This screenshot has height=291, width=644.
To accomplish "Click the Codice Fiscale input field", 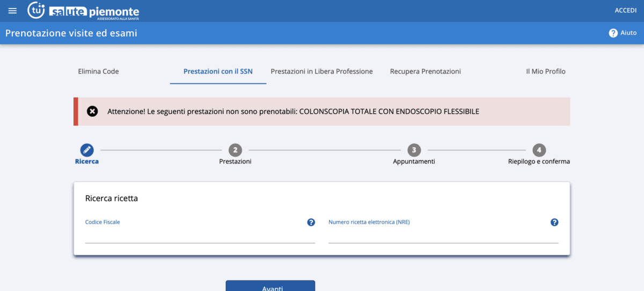I will (200, 236).
